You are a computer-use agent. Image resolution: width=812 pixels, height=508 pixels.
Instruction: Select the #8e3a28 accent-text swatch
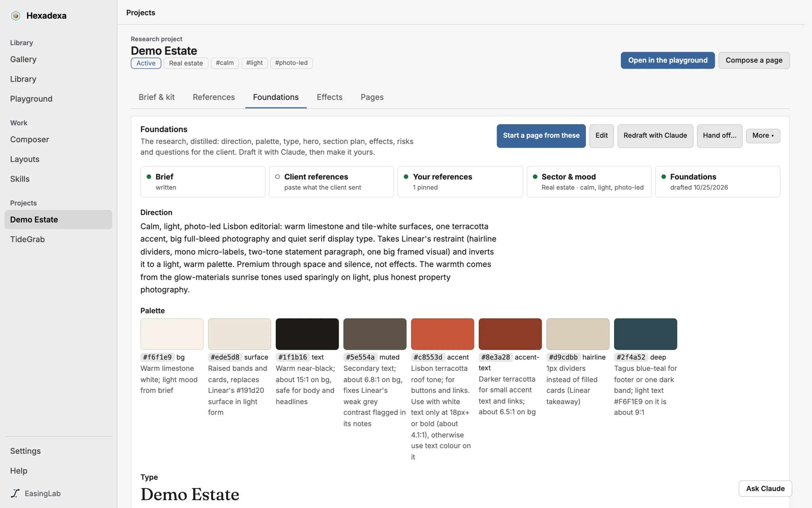[x=510, y=334]
